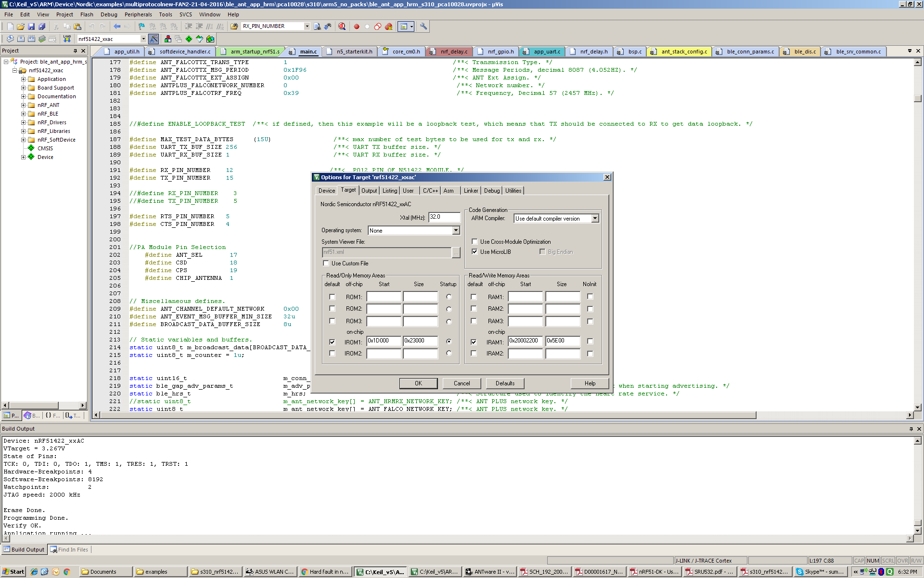
Task: Click the Options for Target magic wand icon
Action: click(x=154, y=39)
